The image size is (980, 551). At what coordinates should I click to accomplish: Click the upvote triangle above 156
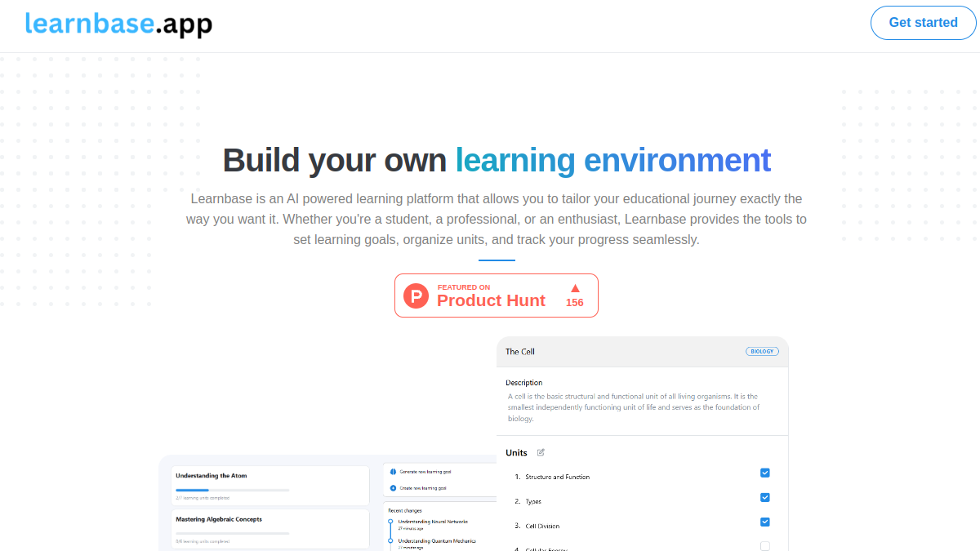(x=575, y=288)
